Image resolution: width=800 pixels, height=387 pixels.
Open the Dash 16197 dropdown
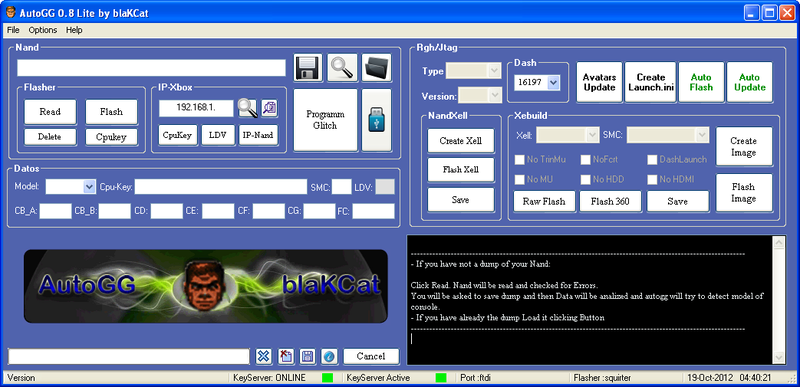click(x=537, y=83)
